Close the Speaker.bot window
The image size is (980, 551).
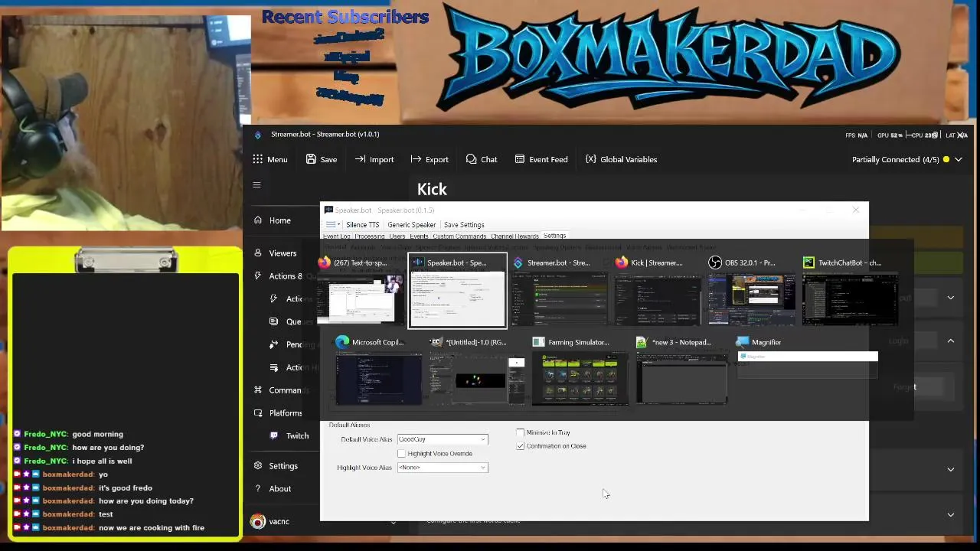click(x=856, y=210)
